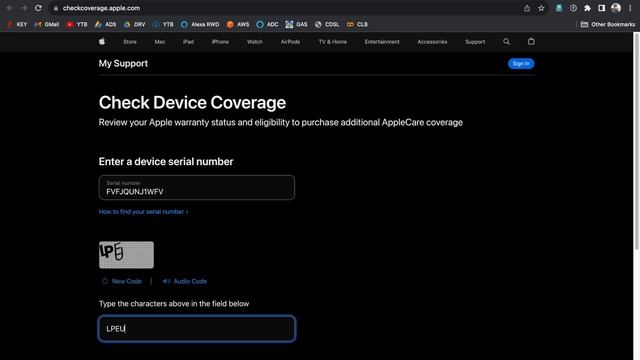Open the Alexa RWD bookmark
The width and height of the screenshot is (640, 360).
coord(200,24)
